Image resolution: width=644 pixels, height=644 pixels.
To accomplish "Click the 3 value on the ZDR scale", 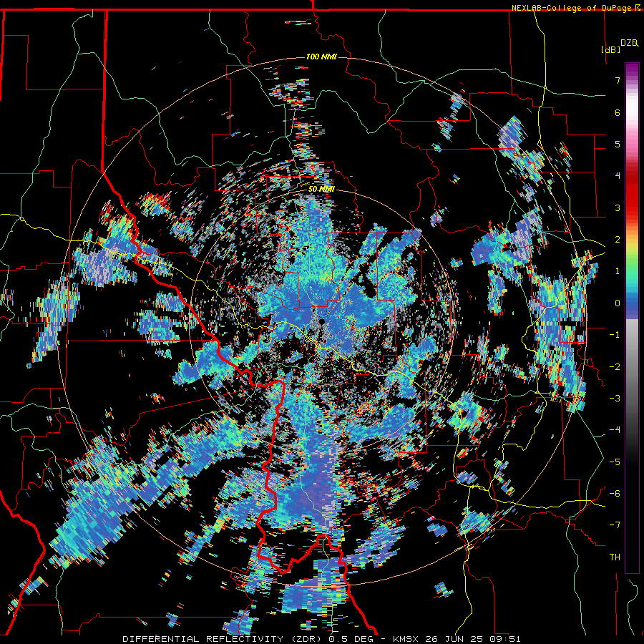I will [618, 208].
